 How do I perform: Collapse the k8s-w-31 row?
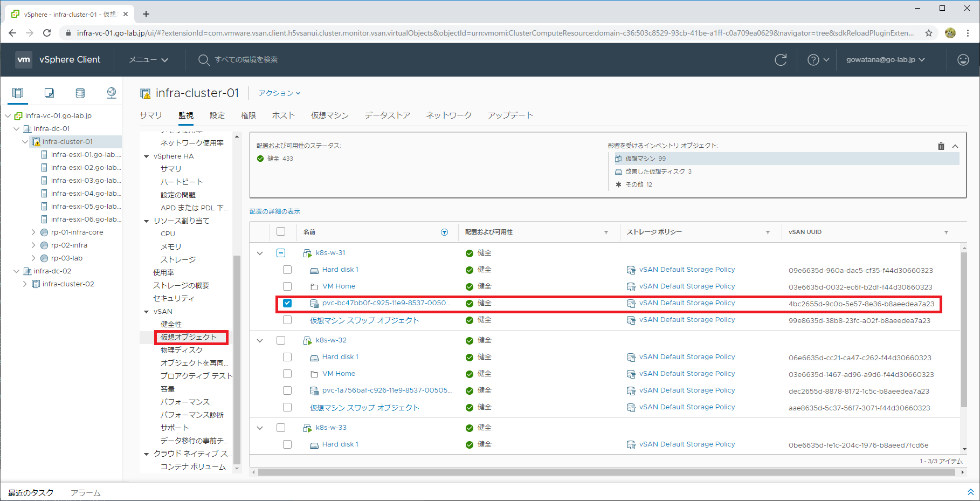260,253
